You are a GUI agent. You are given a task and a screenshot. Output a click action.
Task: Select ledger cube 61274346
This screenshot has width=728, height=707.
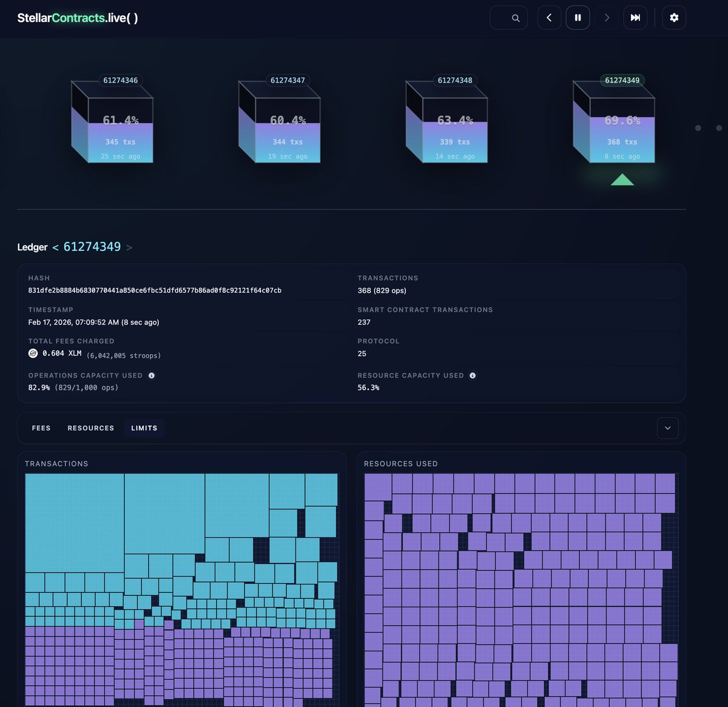(x=112, y=122)
